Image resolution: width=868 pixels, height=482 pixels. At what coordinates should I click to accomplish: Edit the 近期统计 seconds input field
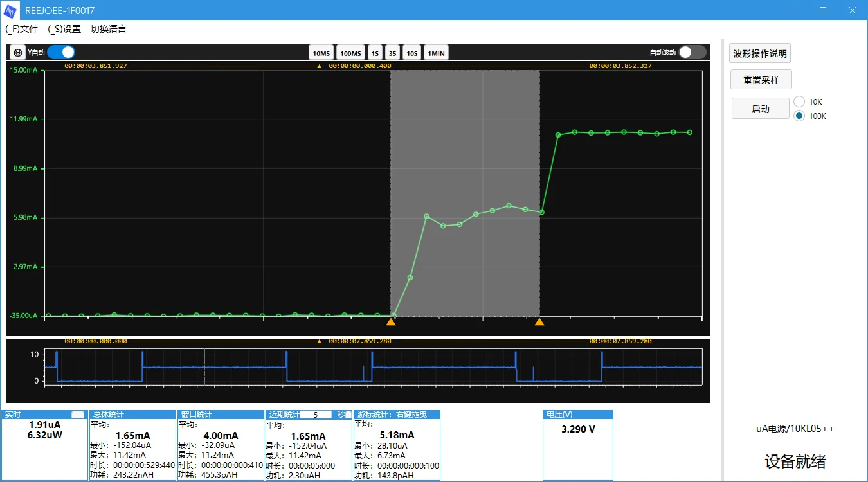[x=316, y=415]
